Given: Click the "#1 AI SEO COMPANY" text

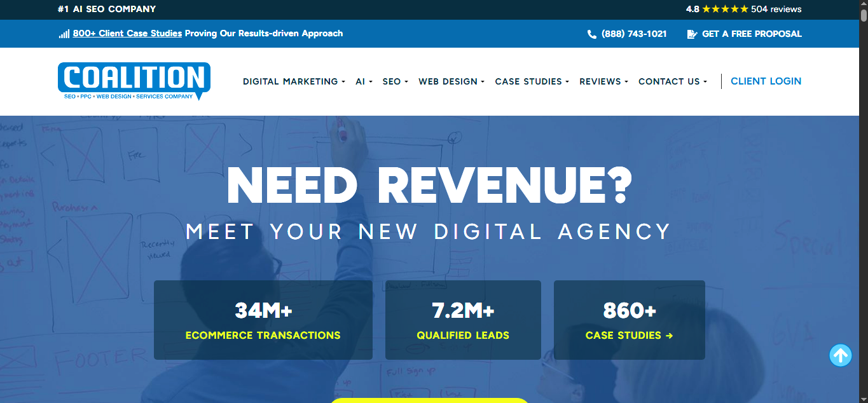Looking at the screenshot, I should pos(106,10).
